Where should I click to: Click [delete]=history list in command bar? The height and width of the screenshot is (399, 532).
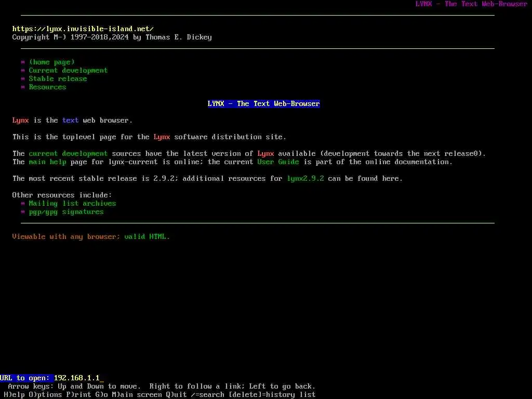(x=272, y=395)
